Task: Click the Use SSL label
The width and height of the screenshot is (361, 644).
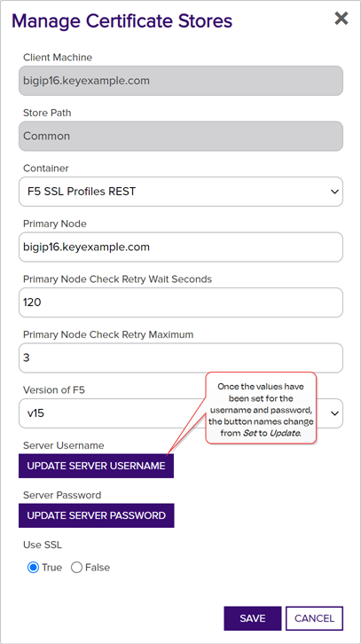Action: [x=43, y=545]
